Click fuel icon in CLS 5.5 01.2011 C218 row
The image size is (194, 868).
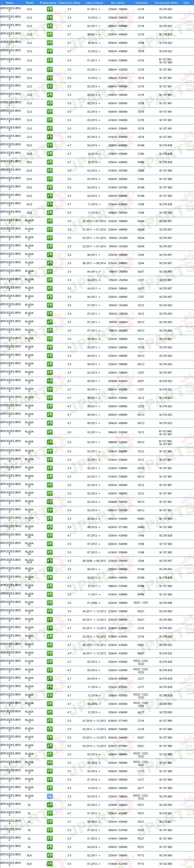[x=50, y=61]
